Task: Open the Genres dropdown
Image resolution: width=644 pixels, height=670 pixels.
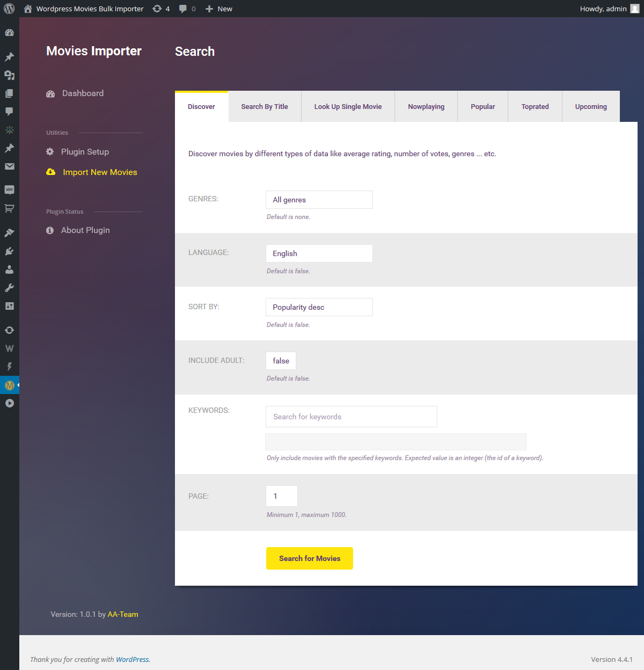Action: pos(319,200)
